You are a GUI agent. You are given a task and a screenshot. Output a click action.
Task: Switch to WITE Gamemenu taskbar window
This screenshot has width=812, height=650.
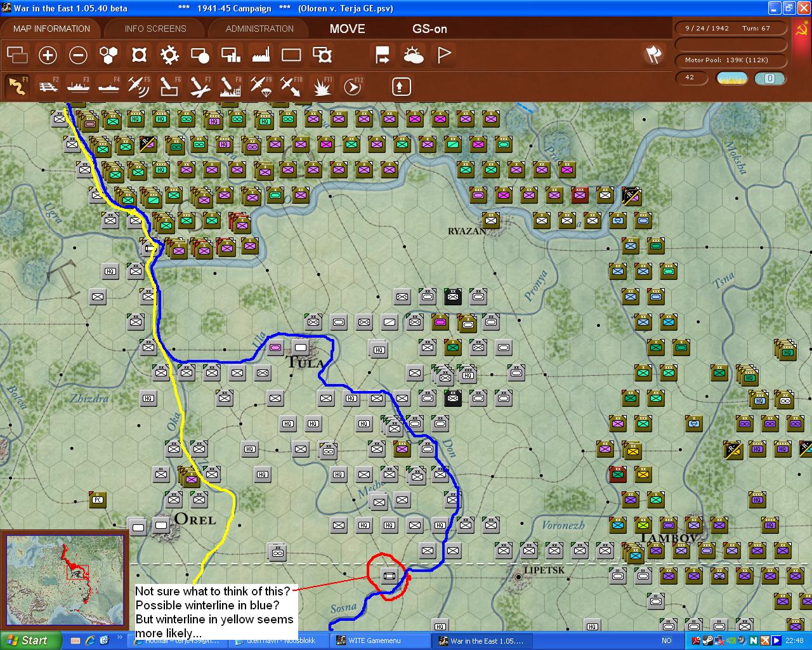pyautogui.click(x=379, y=640)
